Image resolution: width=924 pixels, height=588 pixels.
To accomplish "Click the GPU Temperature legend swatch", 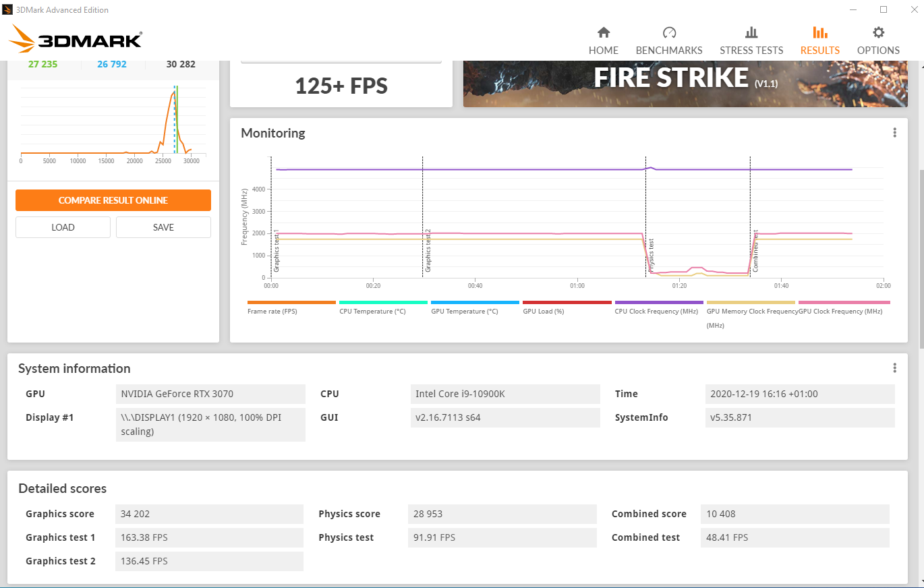I will tap(475, 303).
